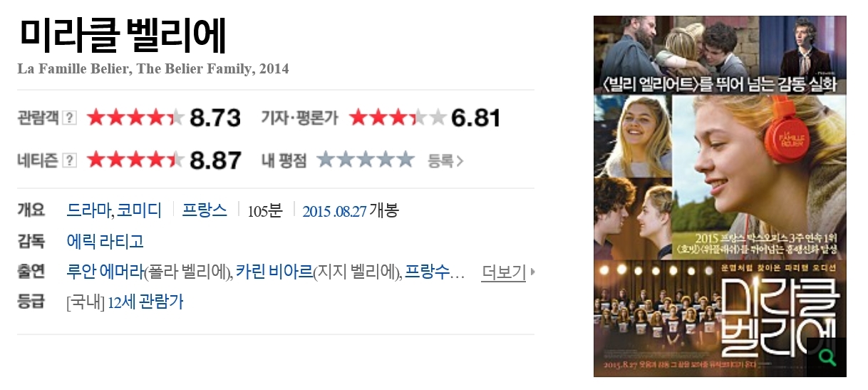Image resolution: width=868 pixels, height=390 pixels.
Task: Open the 코미디 genre link
Action: point(140,210)
